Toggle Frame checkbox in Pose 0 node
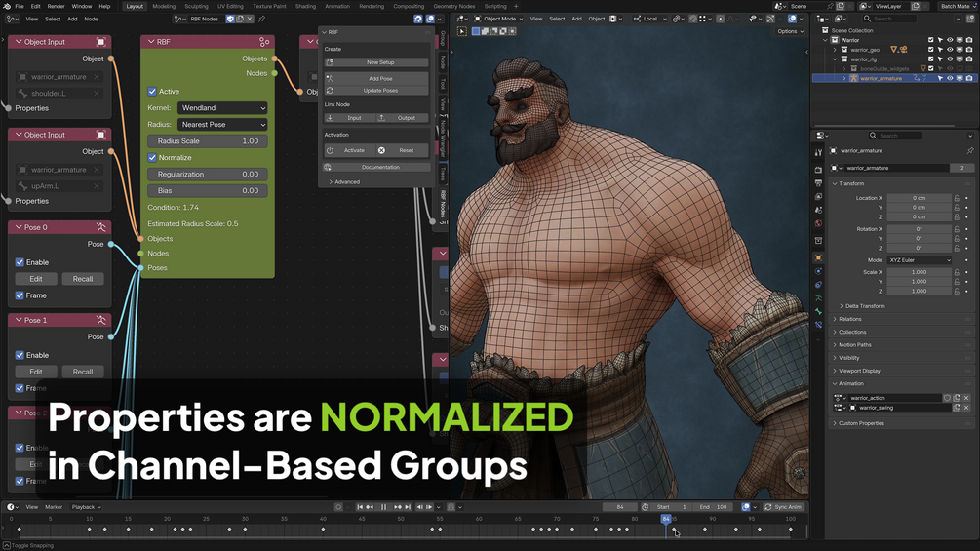The image size is (980, 551). [20, 295]
